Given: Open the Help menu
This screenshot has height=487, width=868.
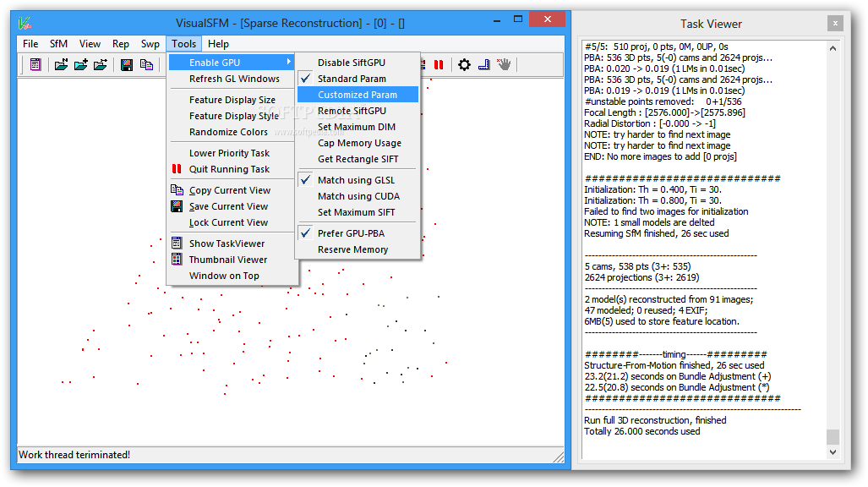Looking at the screenshot, I should point(218,44).
